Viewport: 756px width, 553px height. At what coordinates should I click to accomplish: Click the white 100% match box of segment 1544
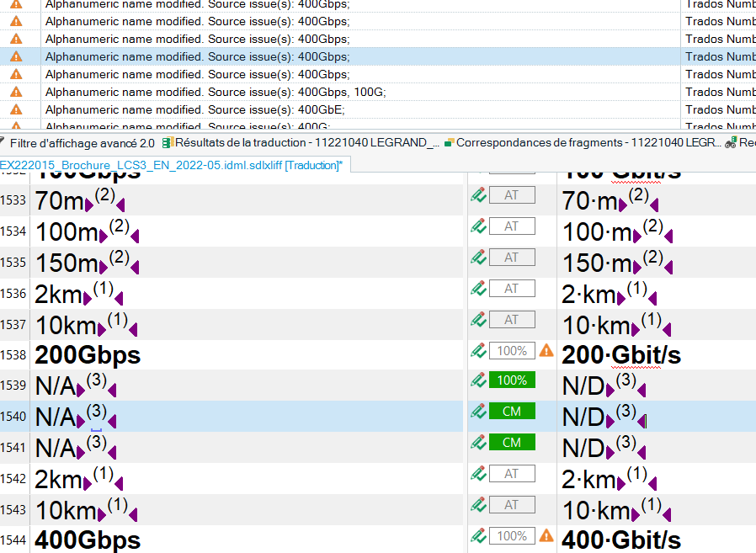click(x=512, y=535)
